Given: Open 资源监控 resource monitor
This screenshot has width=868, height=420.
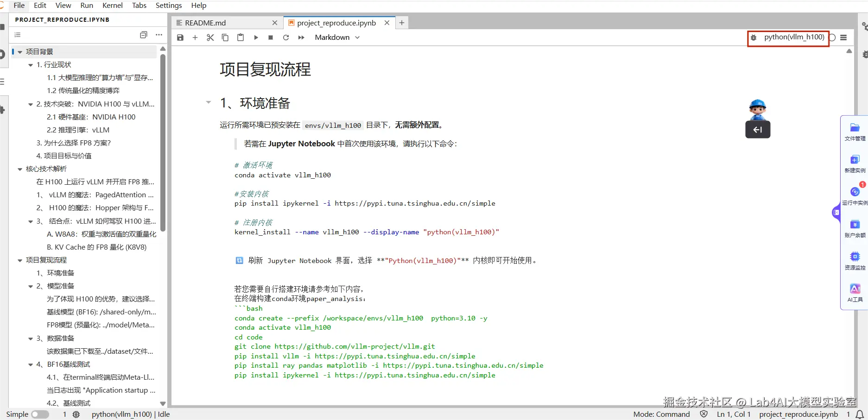Looking at the screenshot, I should [855, 261].
